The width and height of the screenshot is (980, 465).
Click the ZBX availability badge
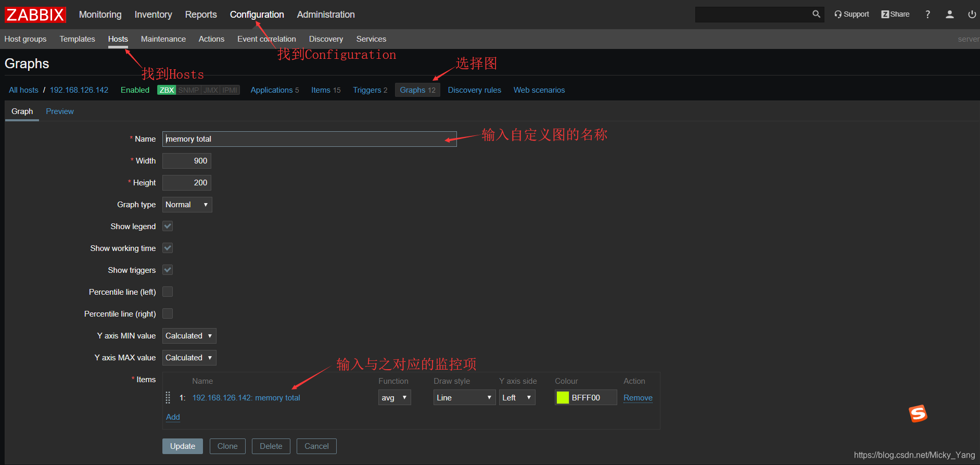167,90
